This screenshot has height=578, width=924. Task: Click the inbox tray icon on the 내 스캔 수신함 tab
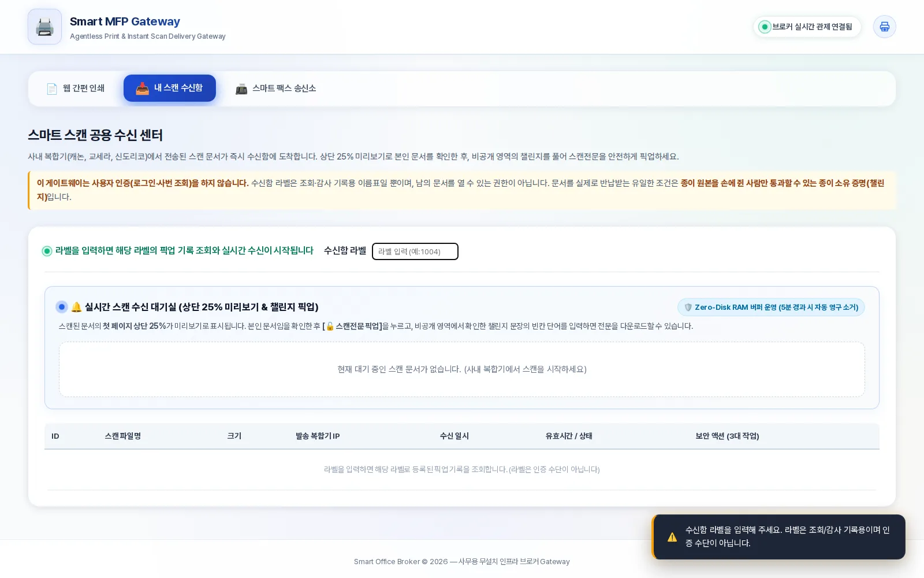pyautogui.click(x=142, y=88)
